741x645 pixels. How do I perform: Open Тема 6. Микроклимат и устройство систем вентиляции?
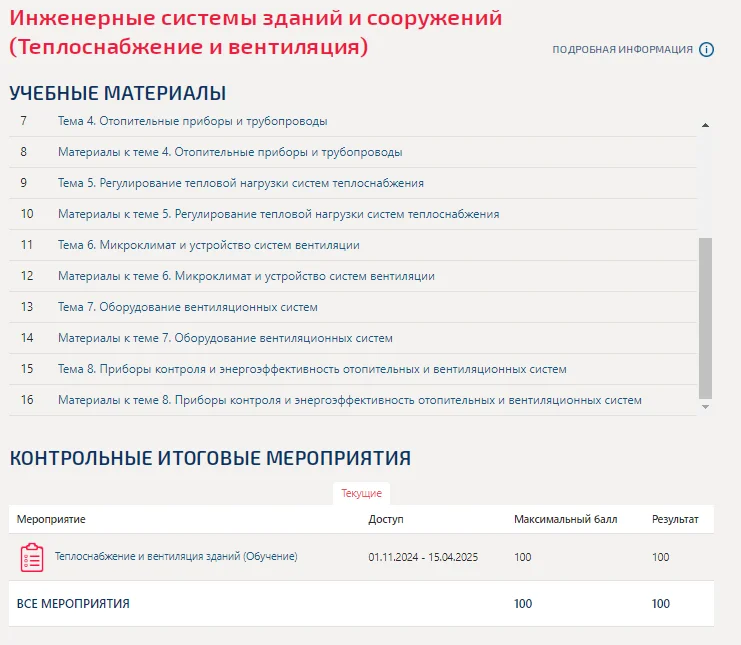[x=208, y=245]
